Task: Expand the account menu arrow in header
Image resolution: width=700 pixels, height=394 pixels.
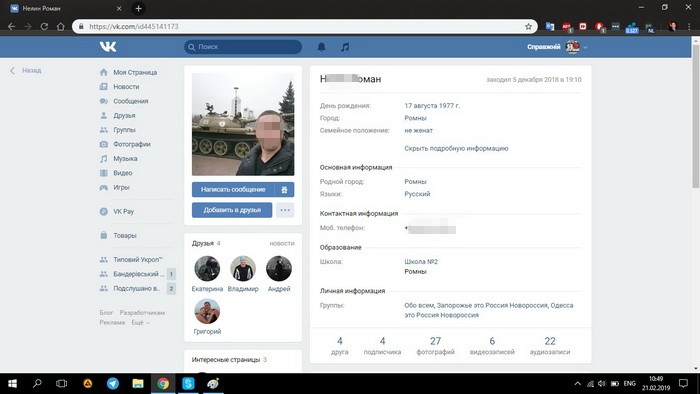Action: click(x=585, y=47)
